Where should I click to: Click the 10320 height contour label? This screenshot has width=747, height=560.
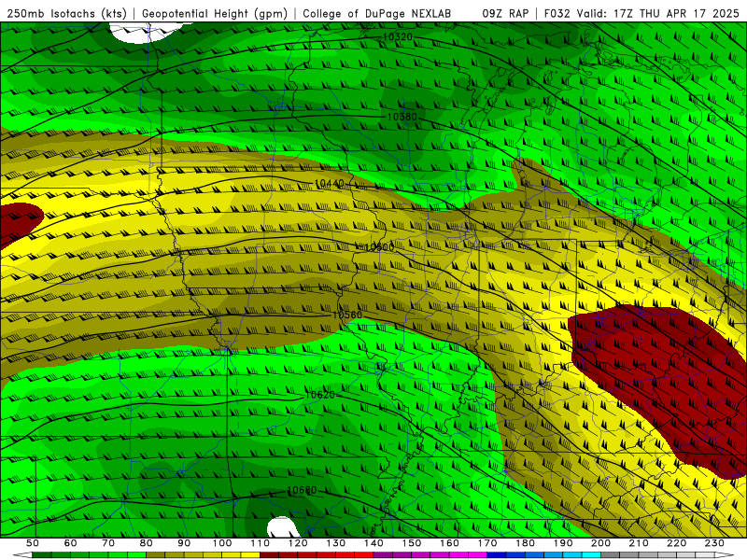398,36
